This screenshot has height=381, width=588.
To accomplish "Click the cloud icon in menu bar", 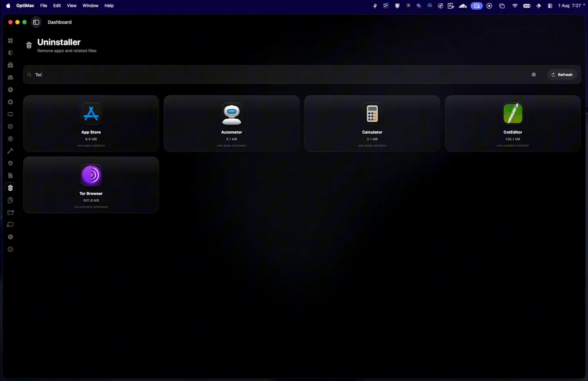I will click(x=463, y=6).
